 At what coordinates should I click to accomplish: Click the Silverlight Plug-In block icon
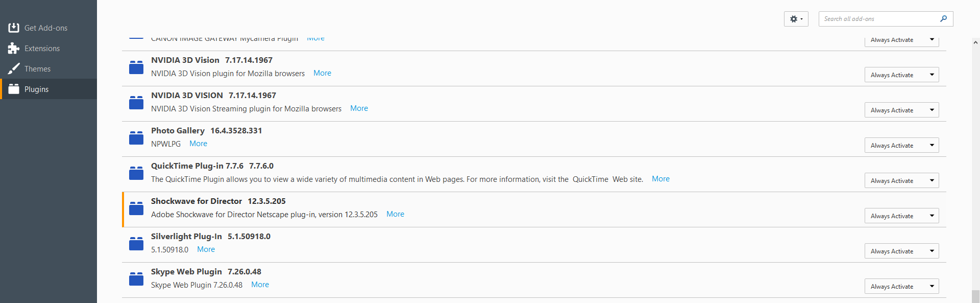click(x=136, y=243)
